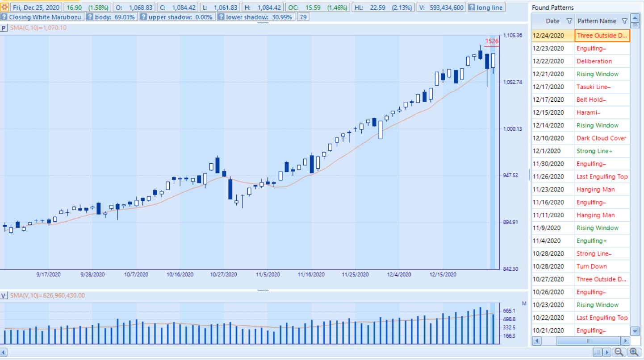
Task: Click the SMA(V,10) volume indicator label
Action: [47, 296]
